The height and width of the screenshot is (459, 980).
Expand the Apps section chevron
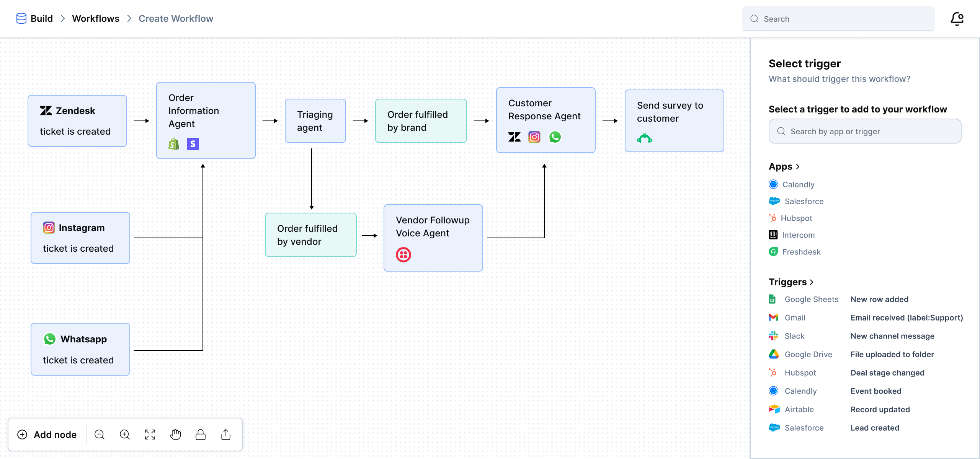pos(798,167)
